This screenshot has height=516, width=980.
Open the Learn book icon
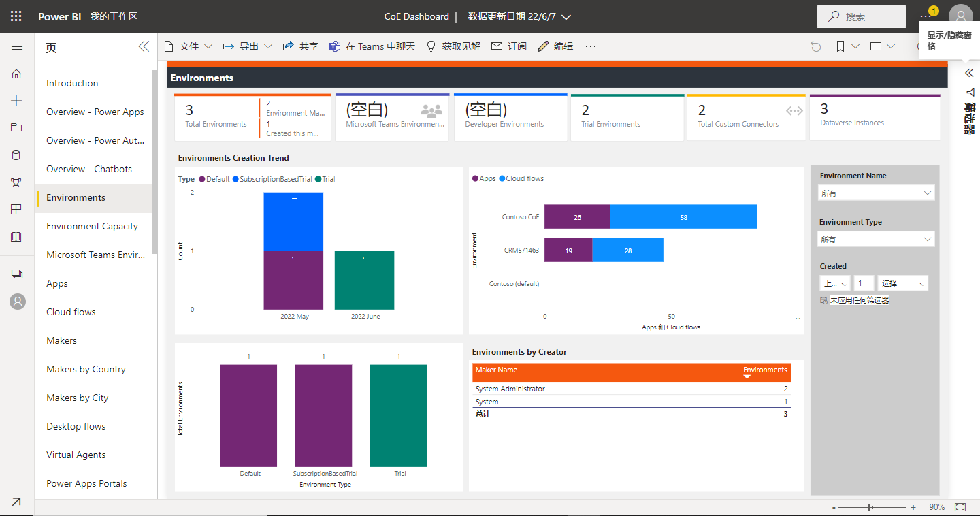pos(17,237)
